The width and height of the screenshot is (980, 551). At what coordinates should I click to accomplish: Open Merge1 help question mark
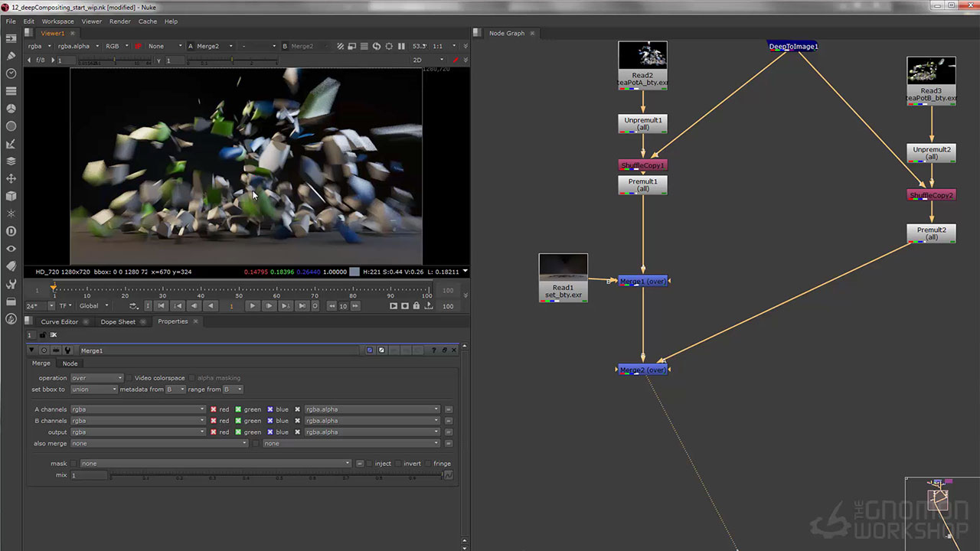(434, 350)
